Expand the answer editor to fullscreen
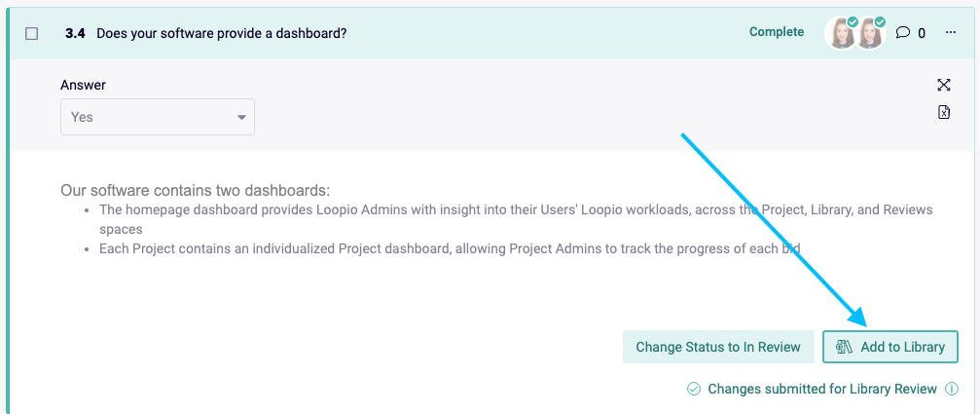The image size is (980, 414). [944, 85]
